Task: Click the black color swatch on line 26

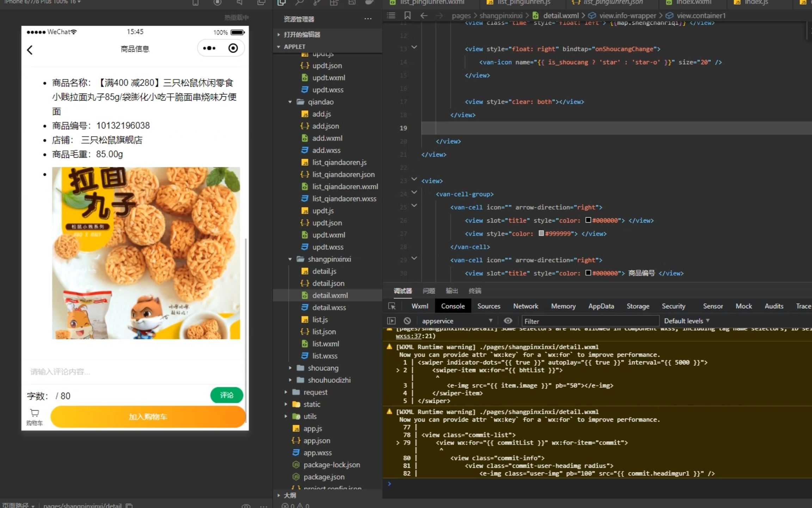Action: click(x=589, y=220)
